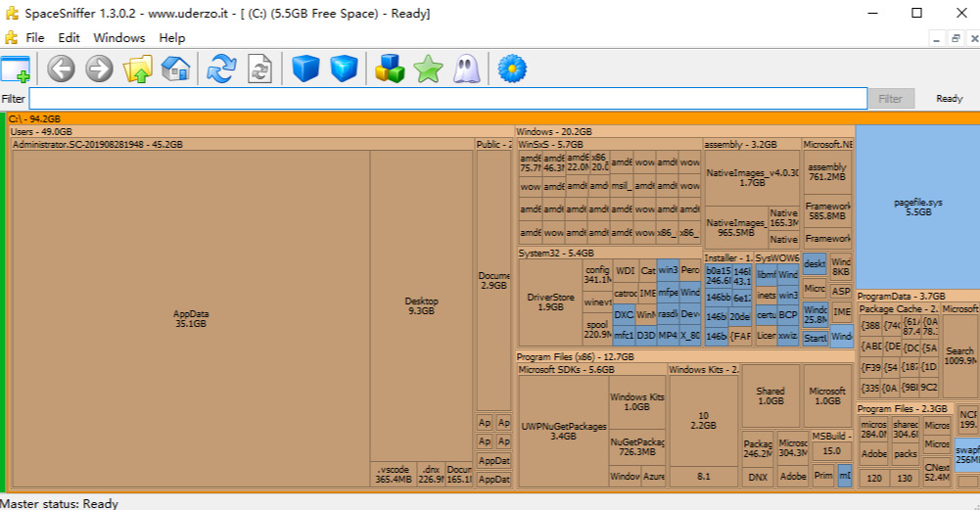Viewport: 980px width, 510px height.
Task: Go forward with the right arrow button
Action: (99, 69)
